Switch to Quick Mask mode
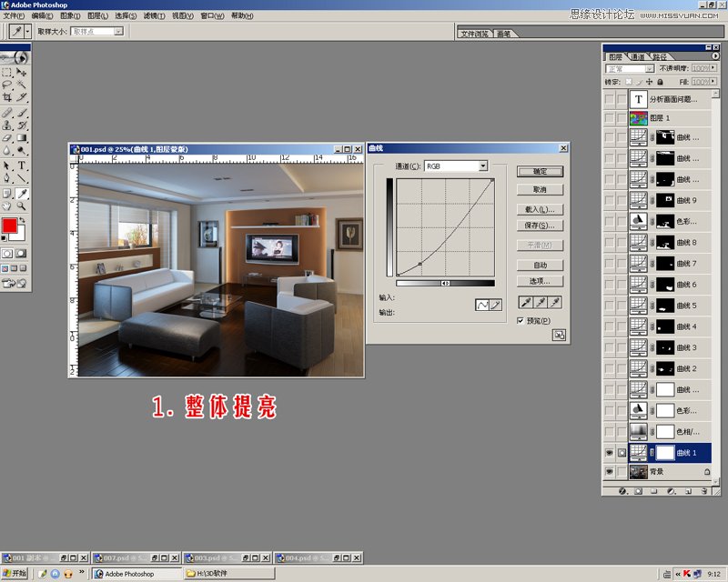Image resolution: width=728 pixels, height=582 pixels. point(21,254)
